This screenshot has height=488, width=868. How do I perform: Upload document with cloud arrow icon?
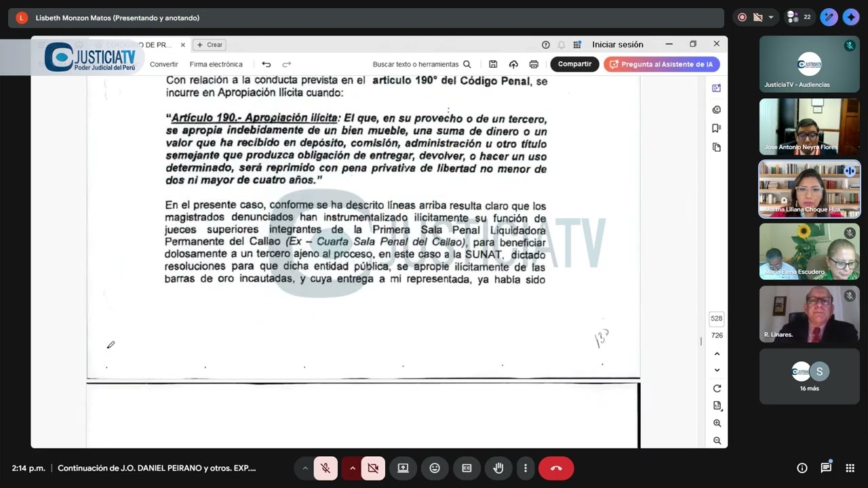point(513,64)
